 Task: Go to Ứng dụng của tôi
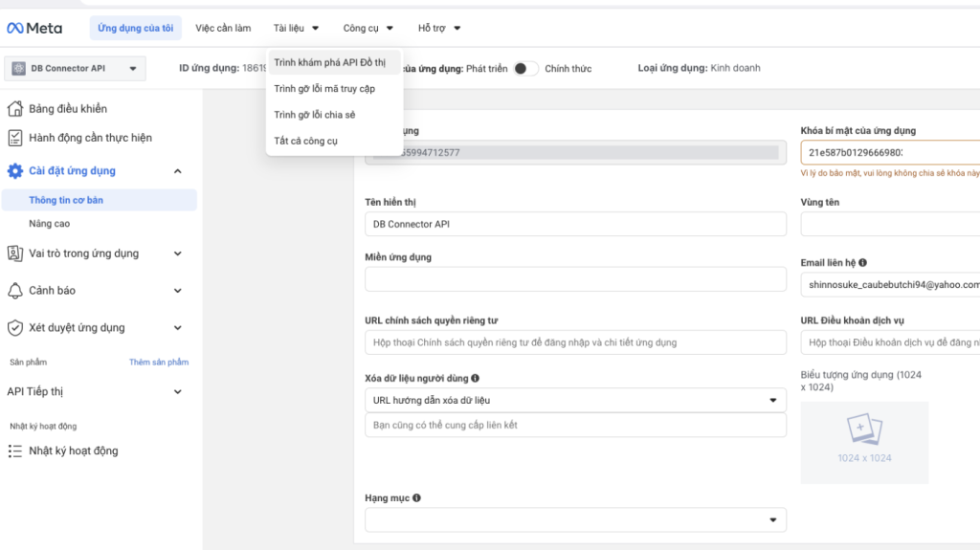[136, 29]
